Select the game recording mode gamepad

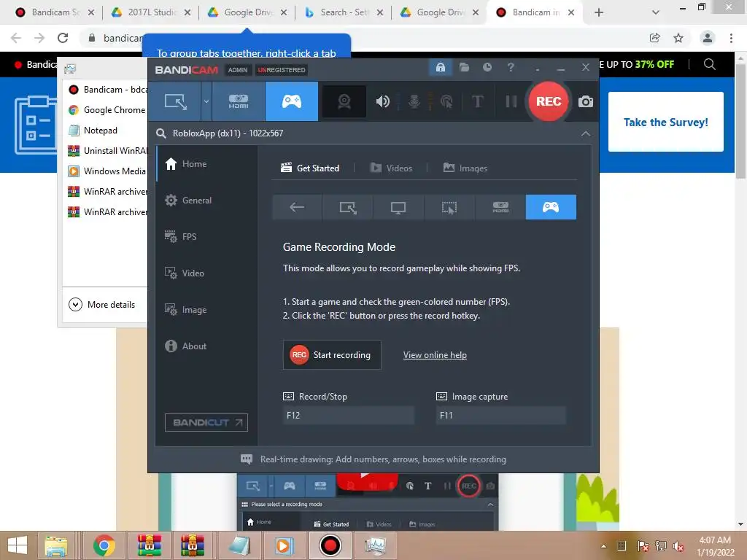(x=292, y=101)
